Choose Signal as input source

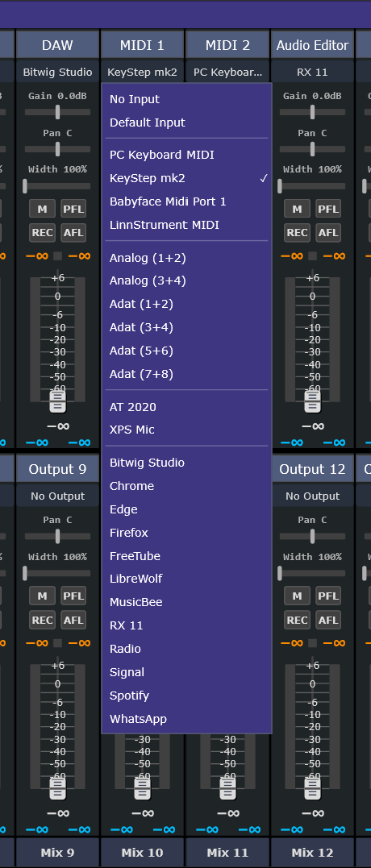click(x=186, y=672)
